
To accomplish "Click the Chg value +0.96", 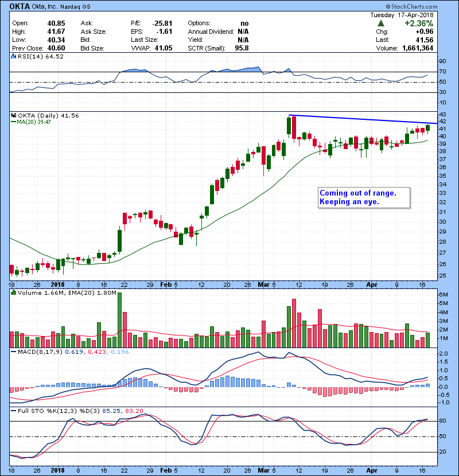I will coord(425,32).
